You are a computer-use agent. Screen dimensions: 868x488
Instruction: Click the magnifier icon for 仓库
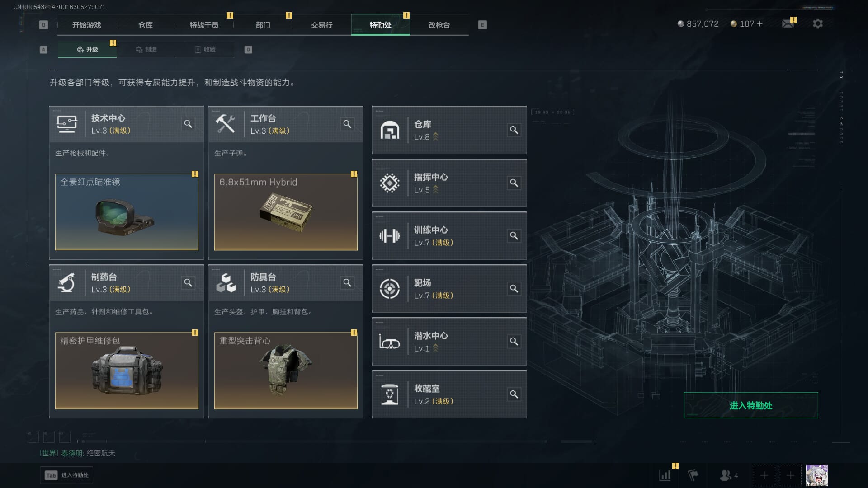point(514,130)
